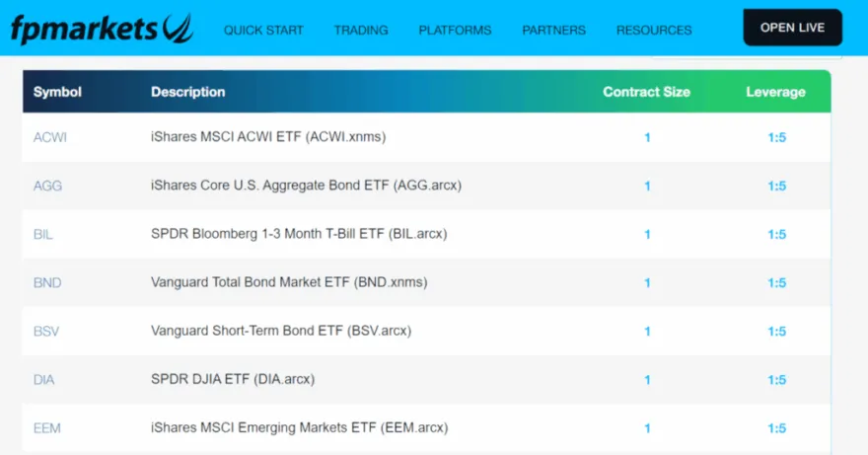Screen dimensions: 868x455
Task: Open the PLATFORMS menu
Action: coord(455,31)
